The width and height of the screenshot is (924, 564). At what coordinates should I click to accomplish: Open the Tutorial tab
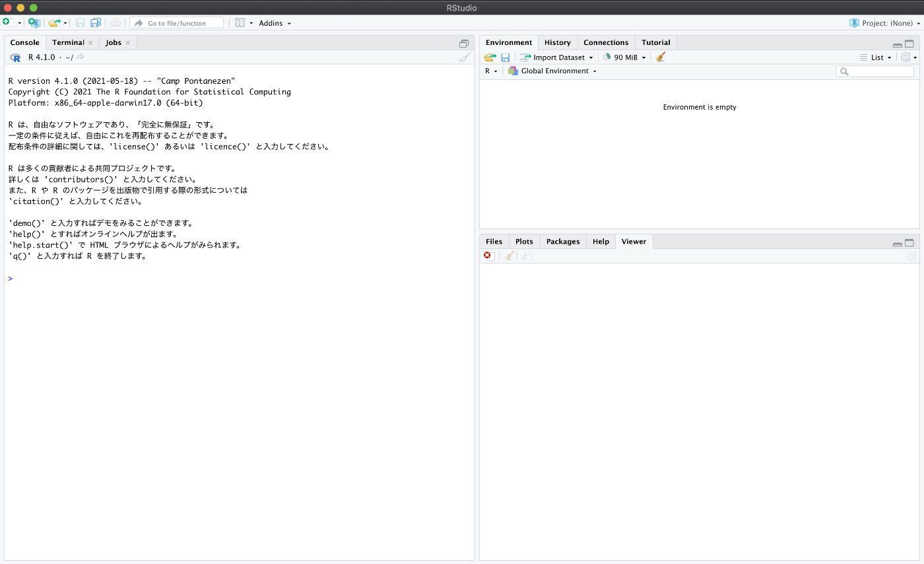pyautogui.click(x=656, y=42)
